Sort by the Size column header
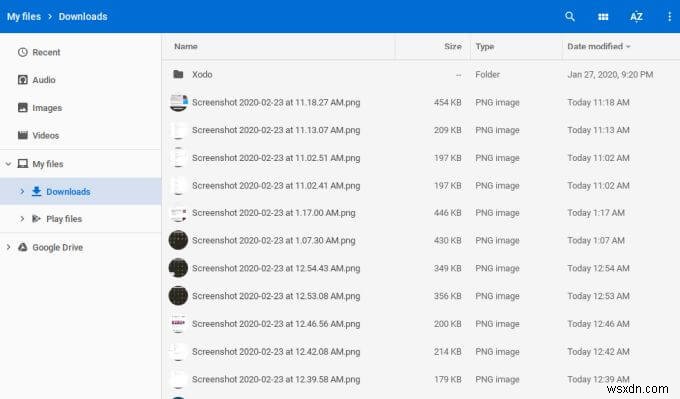 click(453, 46)
